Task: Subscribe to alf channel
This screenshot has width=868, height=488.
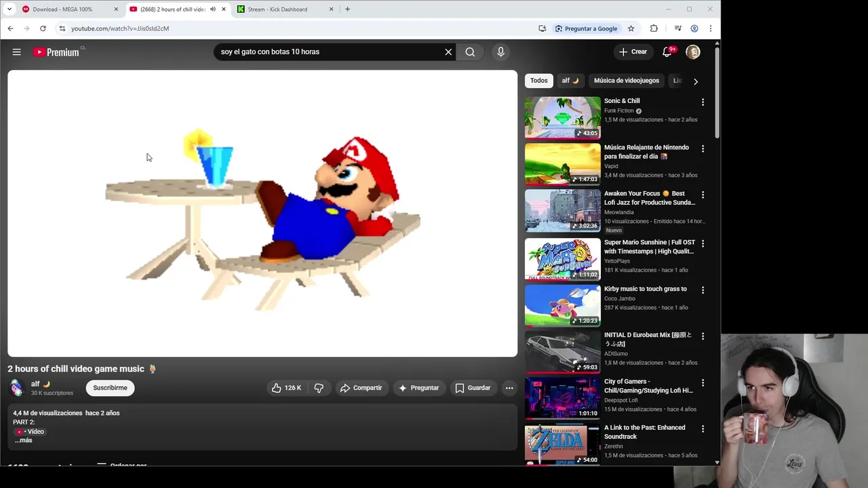Action: pyautogui.click(x=110, y=388)
